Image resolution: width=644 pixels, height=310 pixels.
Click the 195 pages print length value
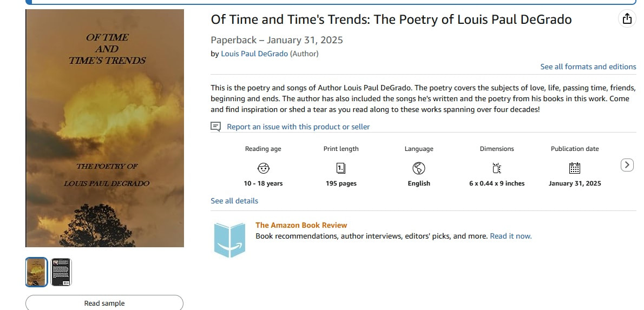click(x=341, y=183)
